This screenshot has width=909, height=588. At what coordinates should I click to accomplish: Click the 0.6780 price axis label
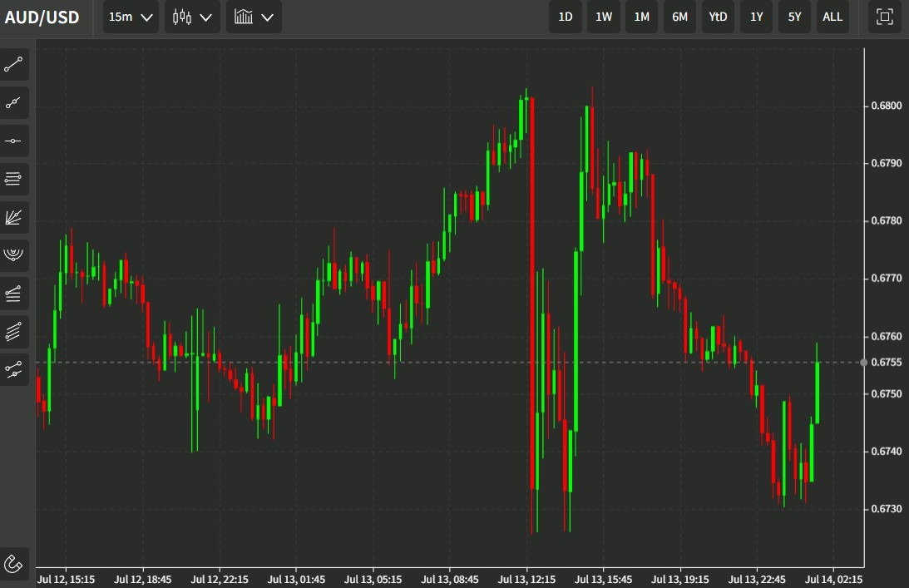point(887,220)
